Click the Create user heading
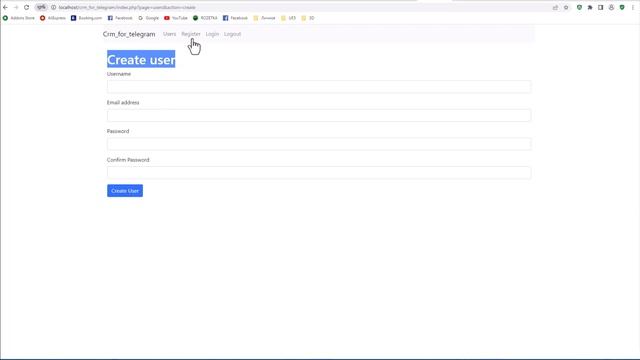 [141, 60]
